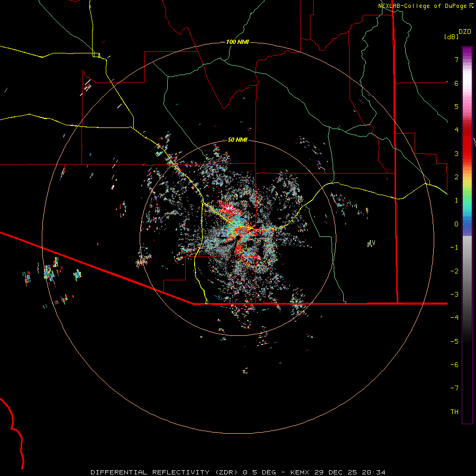Click the scale value "6"

click(x=456, y=83)
